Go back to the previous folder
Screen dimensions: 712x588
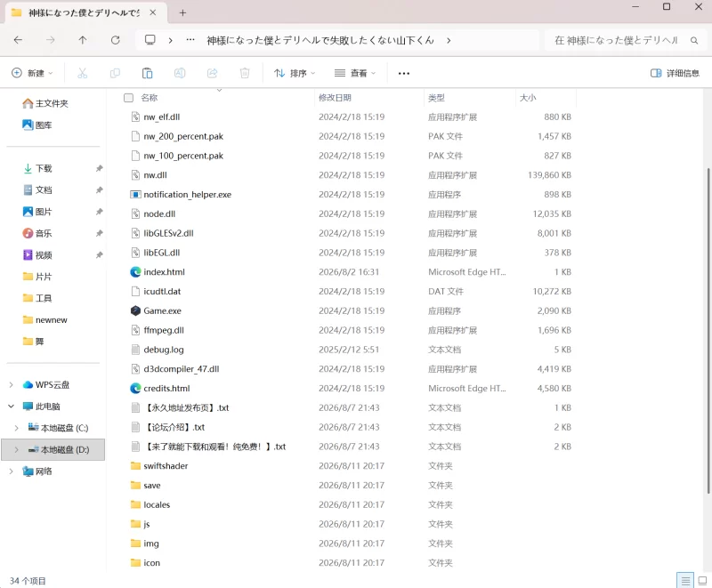18,40
